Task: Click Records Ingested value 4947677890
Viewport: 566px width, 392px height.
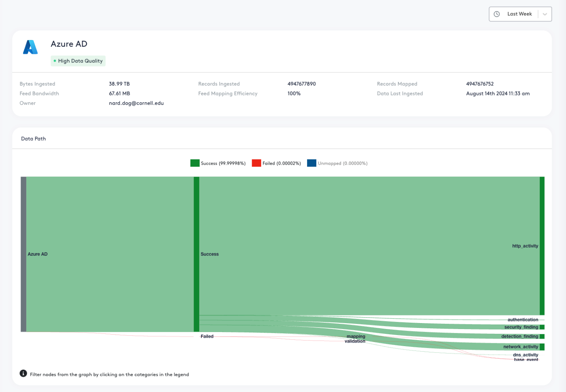Action: [302, 84]
